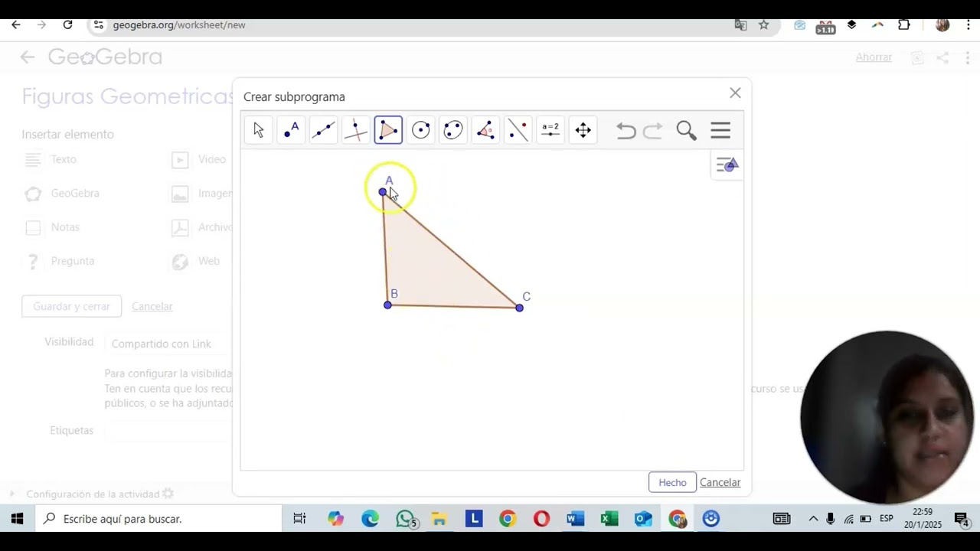Click point A of the triangle

pyautogui.click(x=384, y=192)
